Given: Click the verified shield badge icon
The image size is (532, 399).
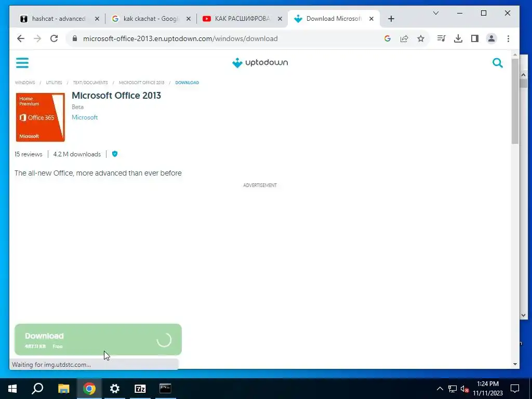Looking at the screenshot, I should pyautogui.click(x=115, y=154).
